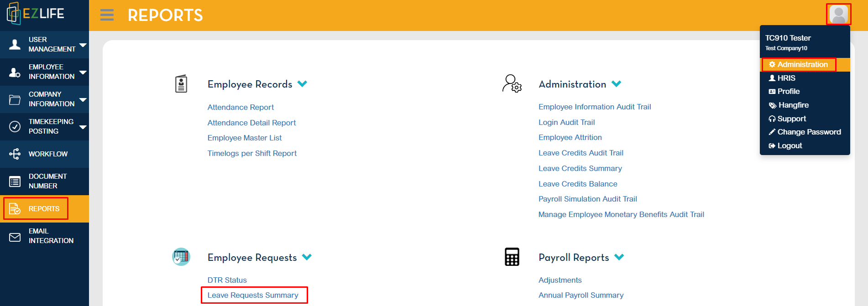Open the user avatar menu
Viewport: 868px width, 306px height.
pos(838,14)
